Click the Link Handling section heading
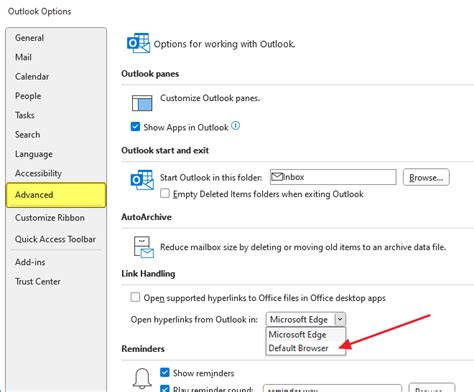Screen dimensions: 474x392 [148, 274]
